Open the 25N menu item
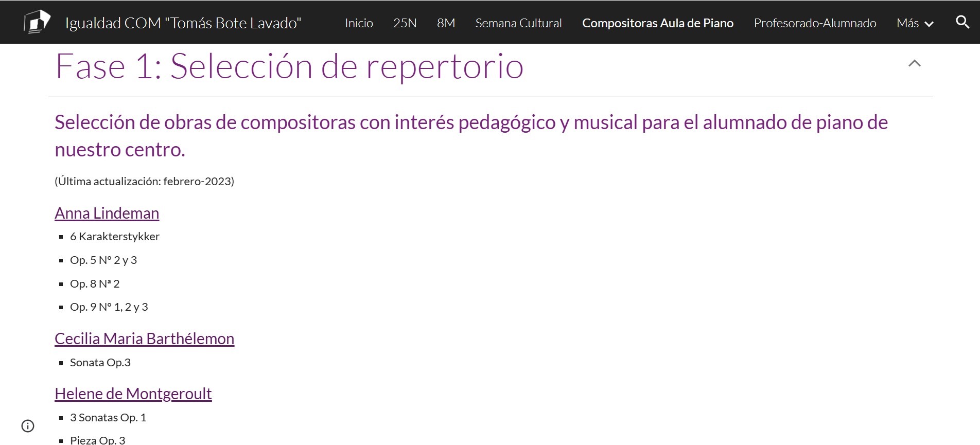The width and height of the screenshot is (980, 445). click(x=405, y=23)
